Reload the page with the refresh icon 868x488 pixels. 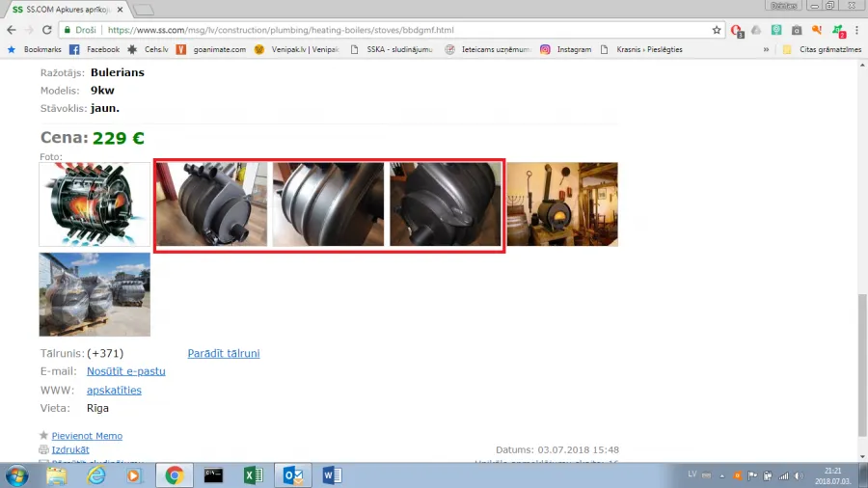tap(47, 30)
